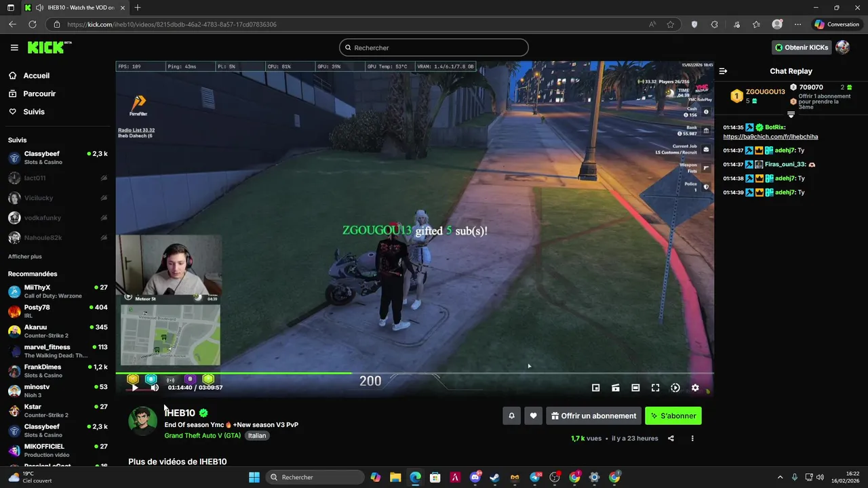Open user profile avatar menu

(x=842, y=47)
